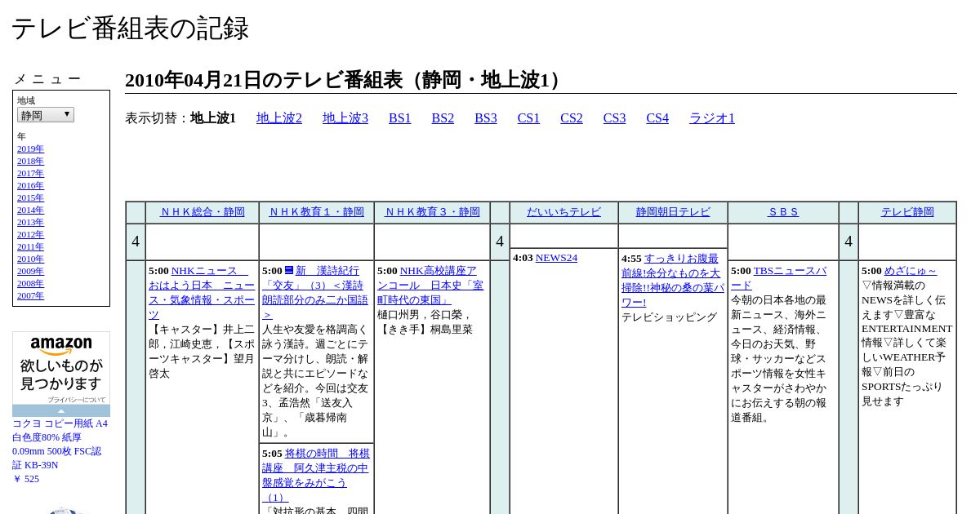The width and height of the screenshot is (980, 514).
Task: Switch to BS3 listing
Action: (486, 118)
